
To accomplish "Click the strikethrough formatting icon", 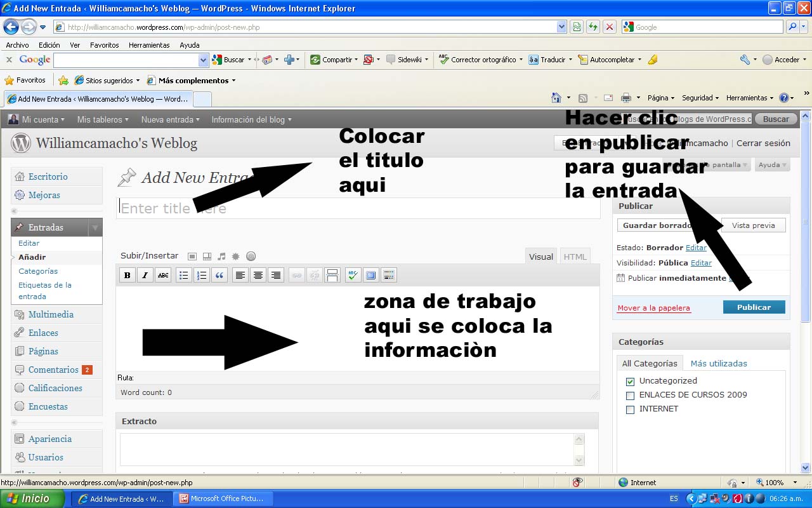I will tap(163, 275).
